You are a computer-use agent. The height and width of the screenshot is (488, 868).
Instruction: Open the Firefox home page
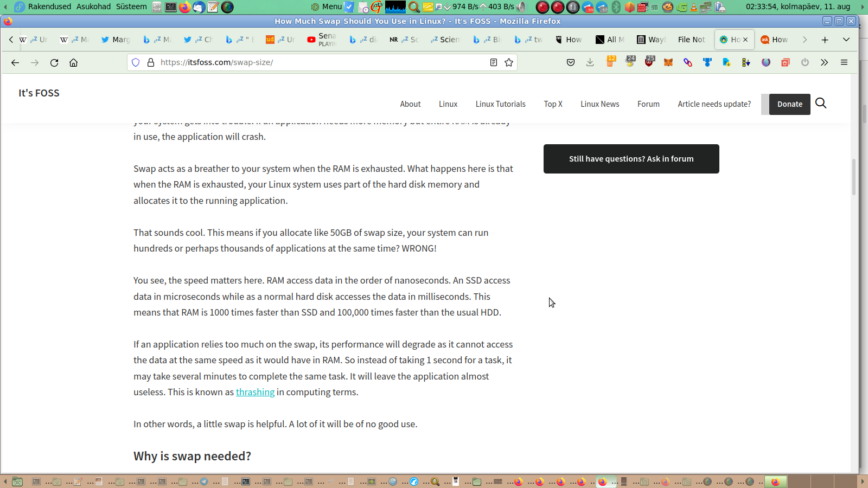coord(74,62)
